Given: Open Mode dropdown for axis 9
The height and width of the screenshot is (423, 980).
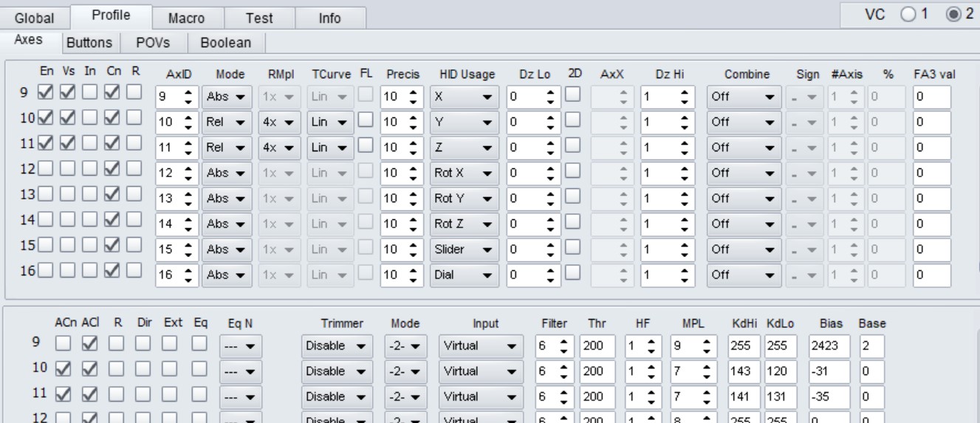Looking at the screenshot, I should click(225, 97).
